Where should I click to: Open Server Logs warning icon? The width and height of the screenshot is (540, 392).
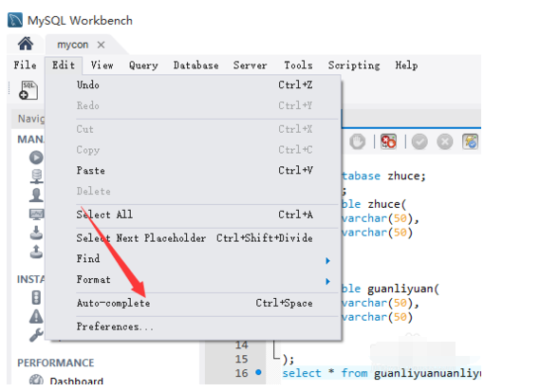[x=36, y=316]
